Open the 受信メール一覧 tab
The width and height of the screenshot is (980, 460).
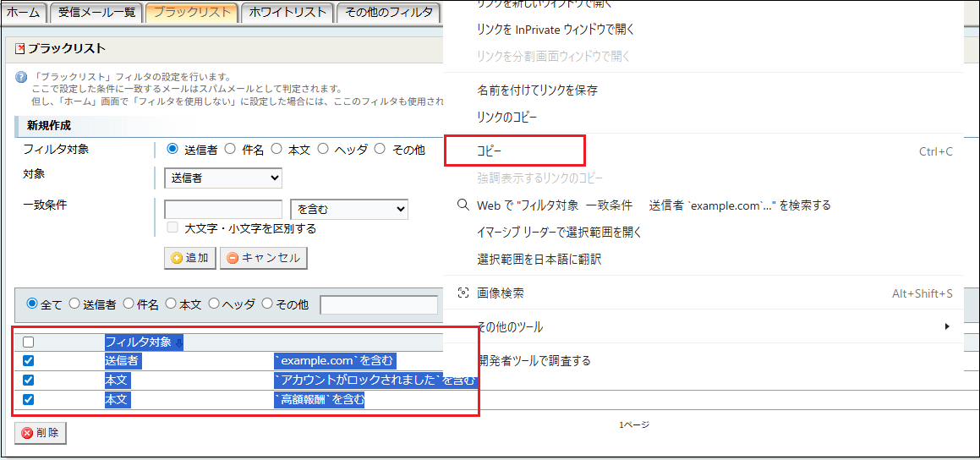tap(96, 12)
